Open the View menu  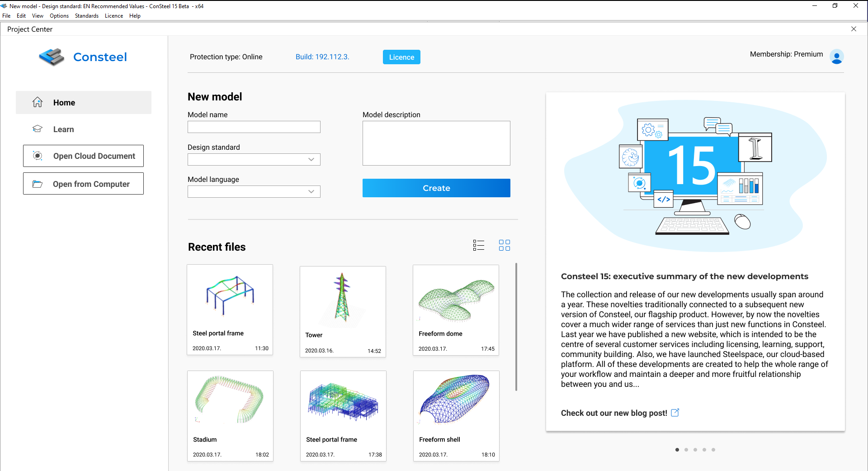[38, 16]
